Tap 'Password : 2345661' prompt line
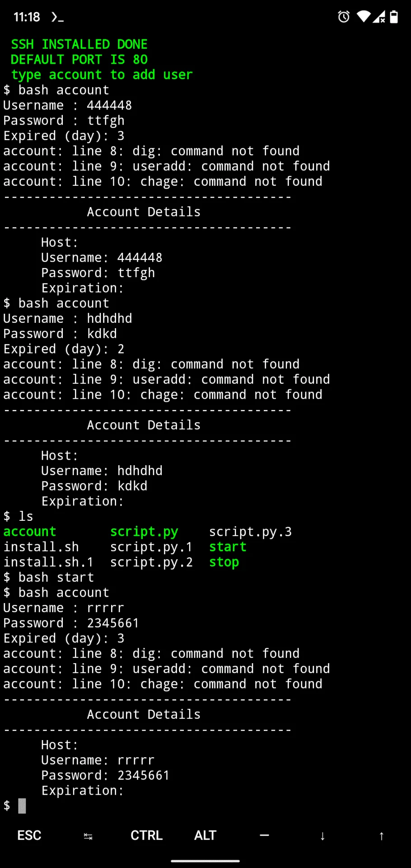Image resolution: width=411 pixels, height=868 pixels. pyautogui.click(x=71, y=623)
